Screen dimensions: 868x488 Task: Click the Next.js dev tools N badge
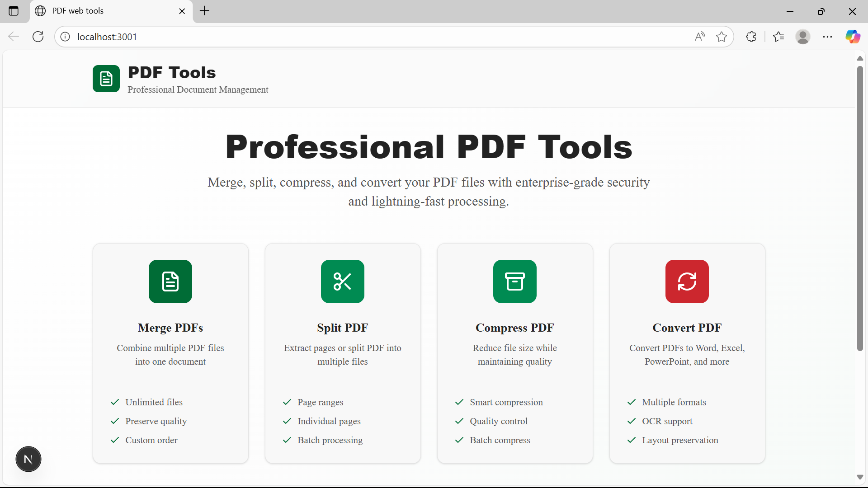(28, 459)
